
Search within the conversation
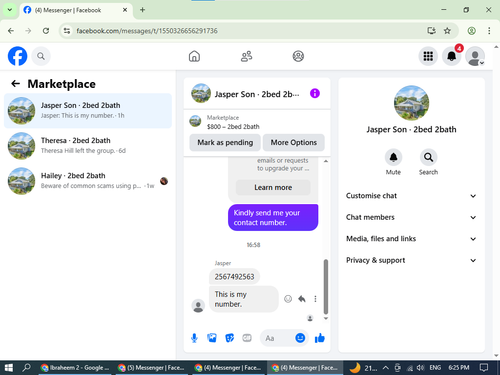pyautogui.click(x=428, y=157)
